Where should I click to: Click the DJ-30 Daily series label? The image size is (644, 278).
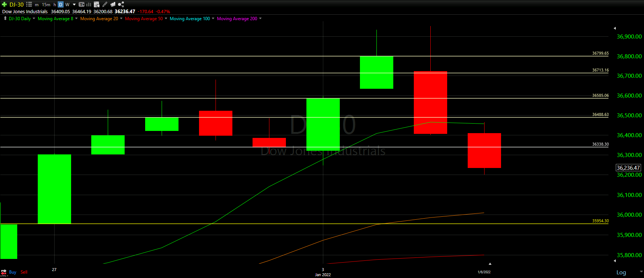pyautogui.click(x=20, y=19)
